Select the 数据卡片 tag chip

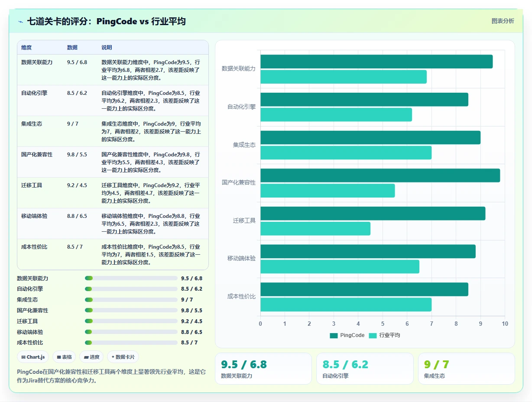[x=123, y=357]
